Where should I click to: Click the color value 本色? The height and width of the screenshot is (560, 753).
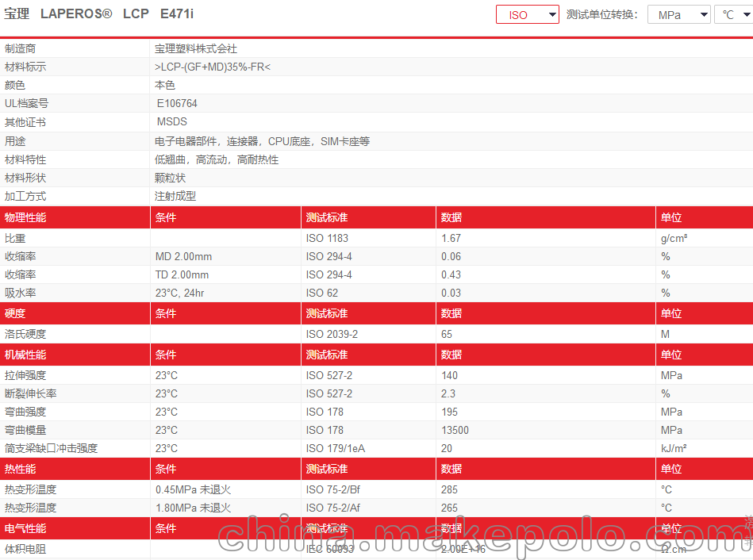pyautogui.click(x=165, y=86)
